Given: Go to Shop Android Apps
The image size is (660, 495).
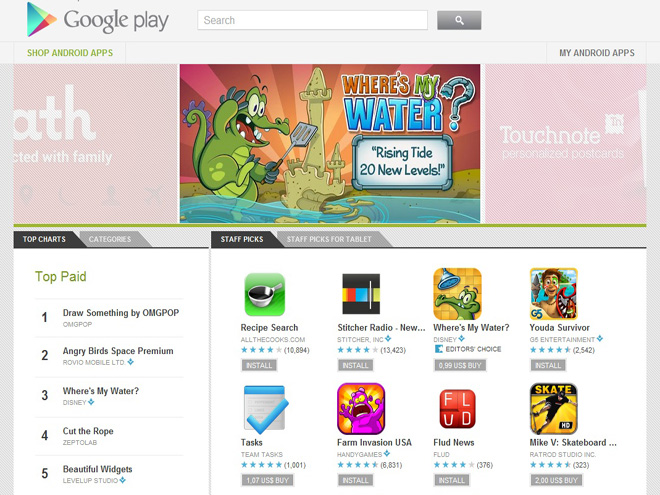Looking at the screenshot, I should pos(70,53).
